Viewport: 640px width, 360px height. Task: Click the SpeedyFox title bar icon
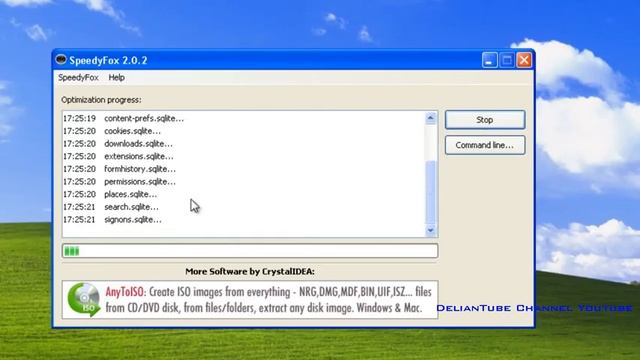(x=61, y=60)
